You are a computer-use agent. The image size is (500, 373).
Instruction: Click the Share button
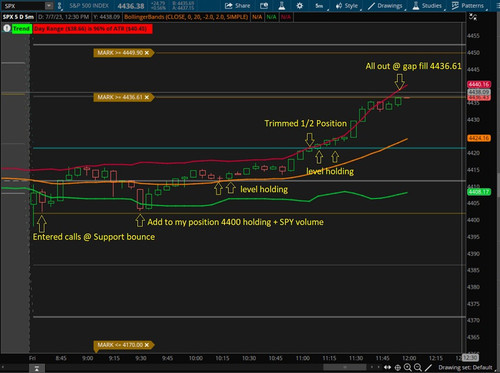pyautogui.click(x=237, y=6)
